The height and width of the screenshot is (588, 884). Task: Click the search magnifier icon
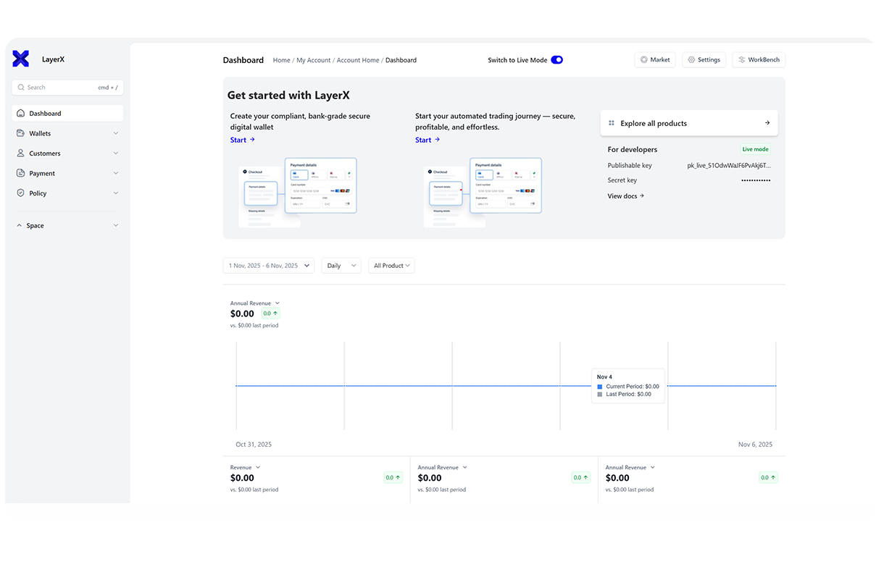click(21, 88)
